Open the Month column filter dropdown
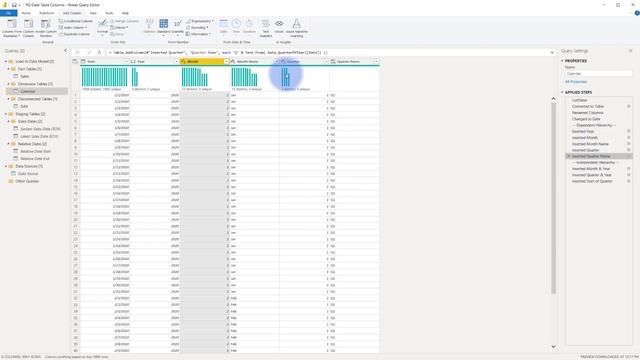The image size is (640, 360). click(227, 62)
